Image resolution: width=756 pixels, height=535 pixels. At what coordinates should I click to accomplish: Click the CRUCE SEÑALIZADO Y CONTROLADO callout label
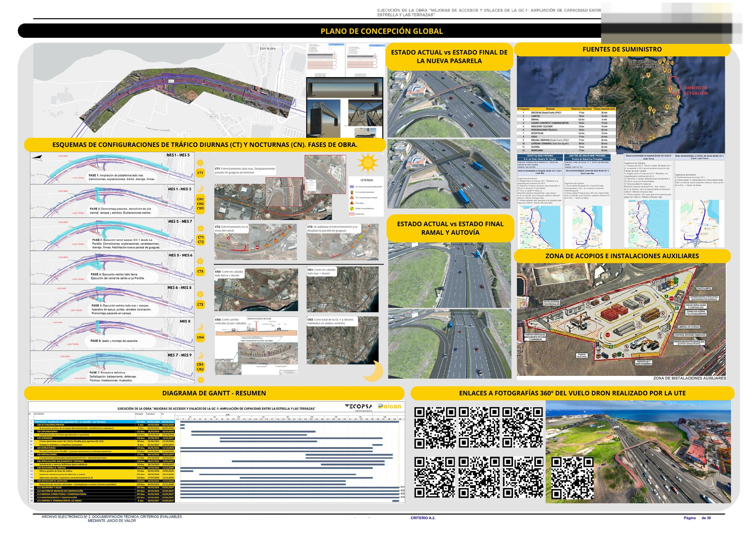click(x=696, y=306)
